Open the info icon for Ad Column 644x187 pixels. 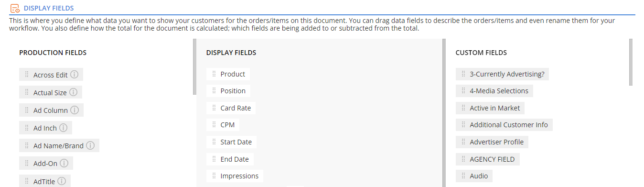(75, 110)
